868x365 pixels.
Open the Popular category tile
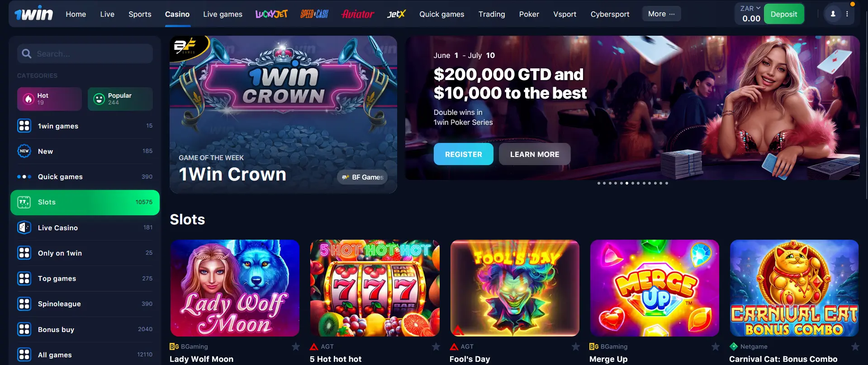(120, 99)
